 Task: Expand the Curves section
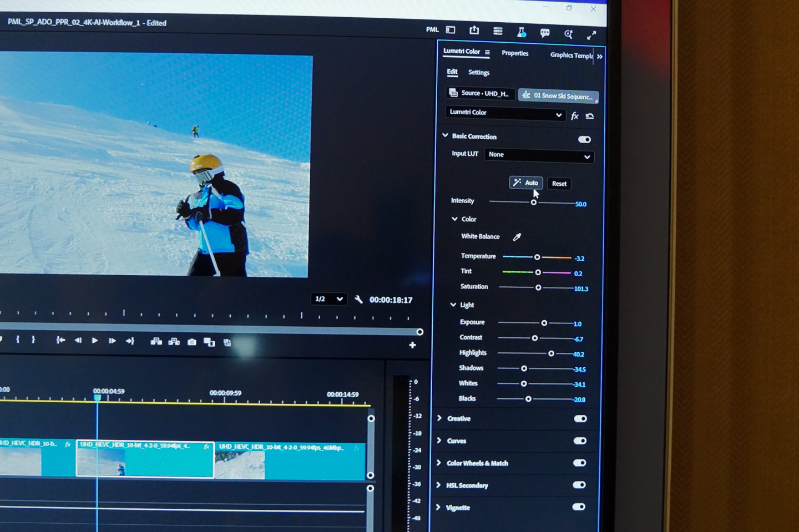point(439,440)
